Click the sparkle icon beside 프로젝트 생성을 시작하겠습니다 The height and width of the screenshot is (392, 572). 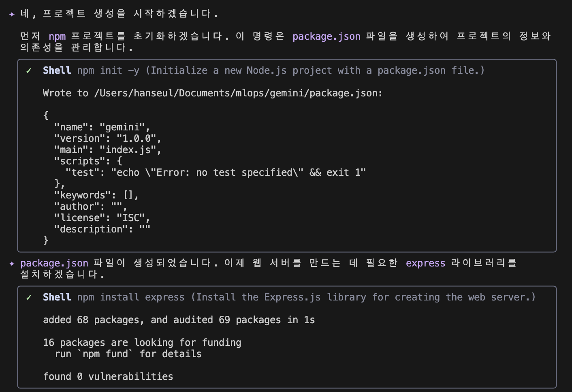12,15
